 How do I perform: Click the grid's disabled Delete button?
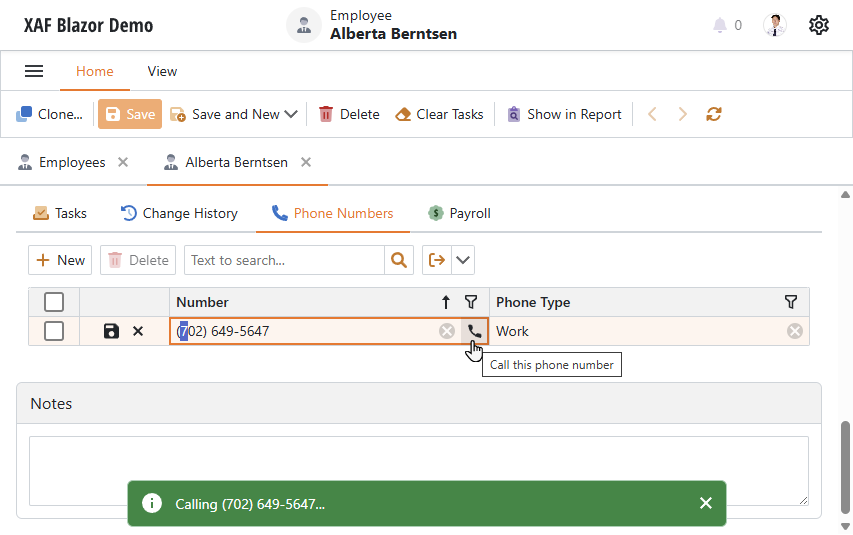[138, 260]
